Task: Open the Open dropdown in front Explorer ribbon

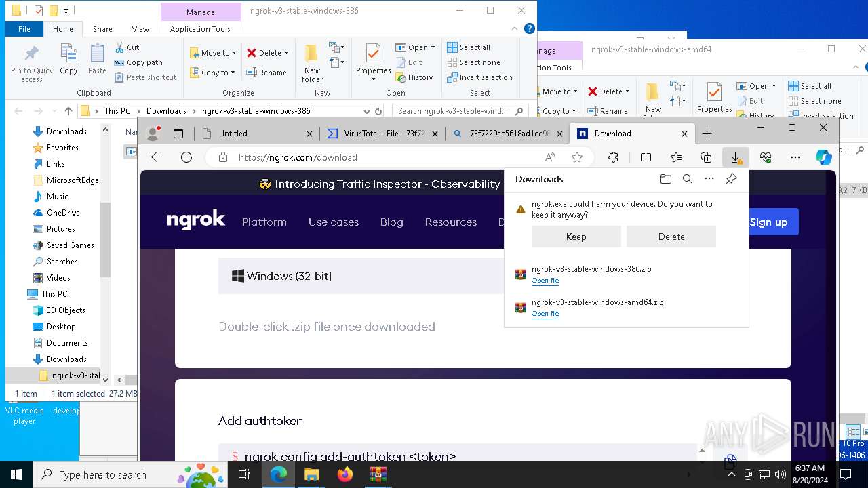Action: (415, 47)
